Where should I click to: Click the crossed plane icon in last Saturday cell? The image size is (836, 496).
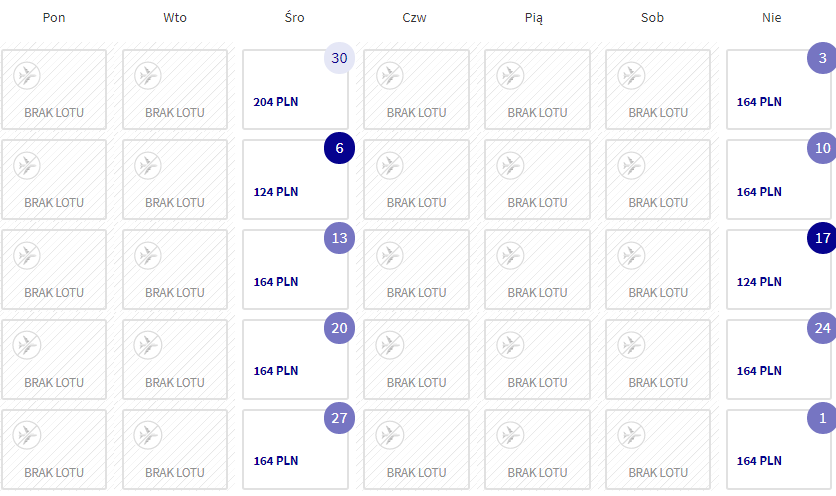tap(631, 435)
